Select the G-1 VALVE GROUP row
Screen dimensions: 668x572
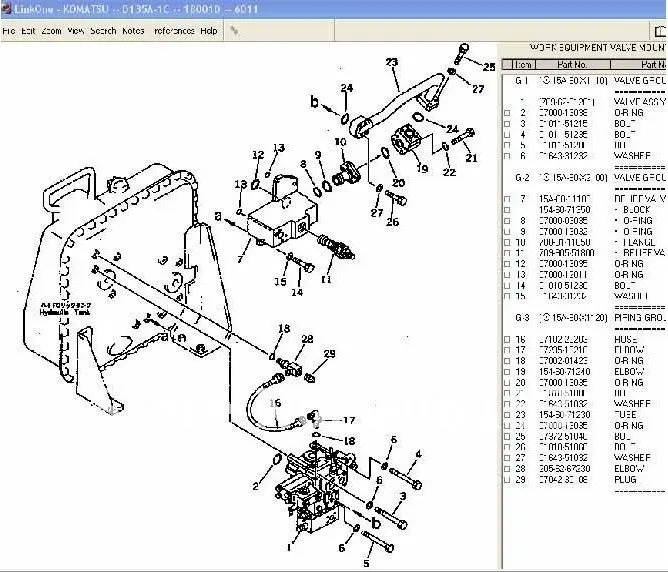click(585, 80)
